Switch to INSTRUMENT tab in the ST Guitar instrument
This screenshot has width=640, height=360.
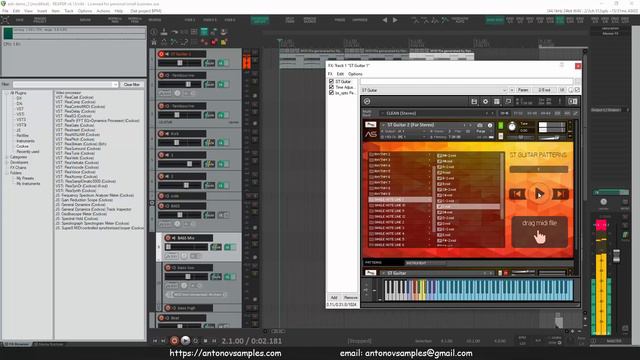[x=416, y=263]
